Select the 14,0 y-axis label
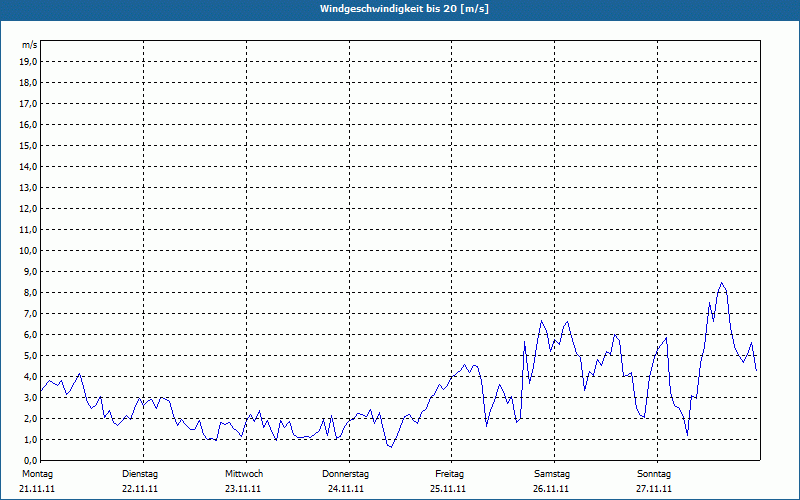 [28, 166]
